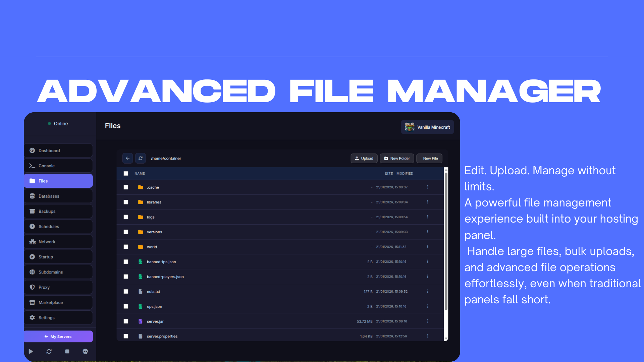Create a new folder with New Folder
Image resolution: width=644 pixels, height=362 pixels.
tap(397, 158)
